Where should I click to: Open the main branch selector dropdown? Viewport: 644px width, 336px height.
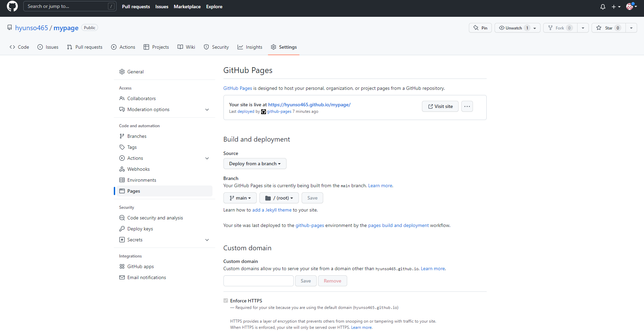pyautogui.click(x=240, y=198)
